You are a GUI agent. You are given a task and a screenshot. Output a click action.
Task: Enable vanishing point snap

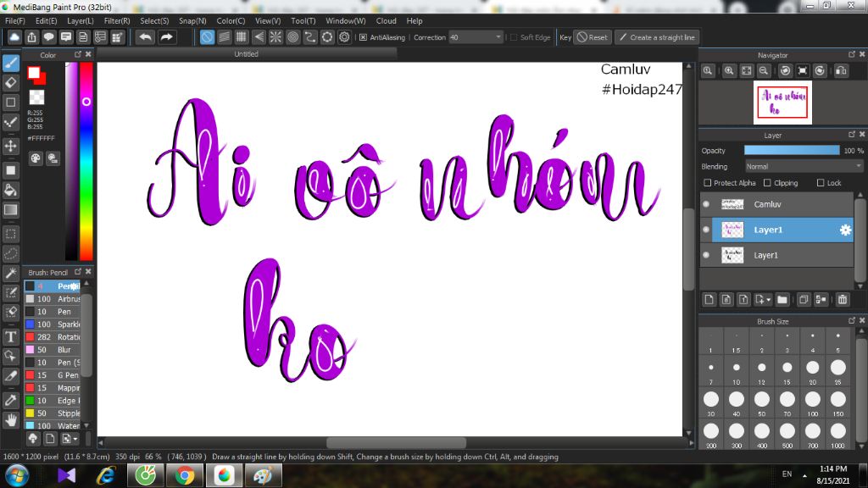click(259, 37)
